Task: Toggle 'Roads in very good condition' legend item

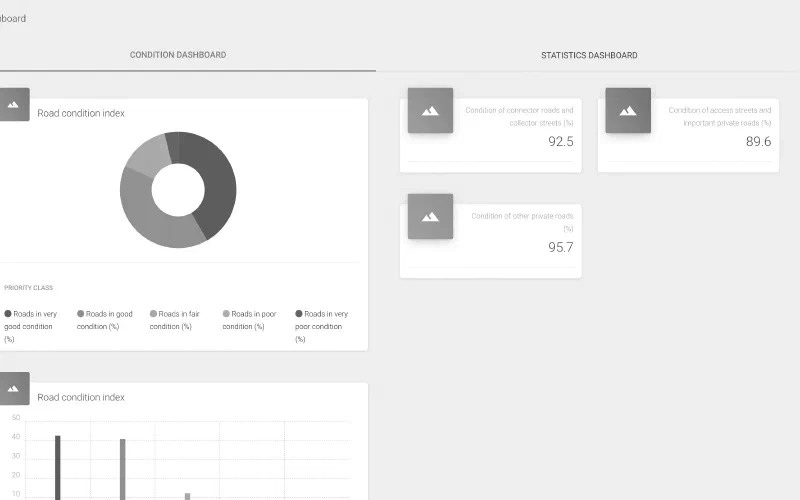Action: pos(31,326)
